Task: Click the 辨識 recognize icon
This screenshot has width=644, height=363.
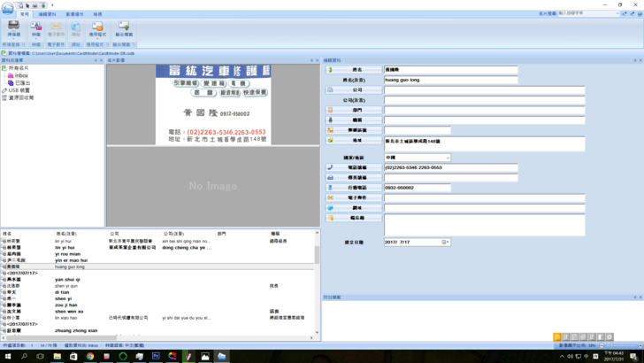Action: point(35,28)
